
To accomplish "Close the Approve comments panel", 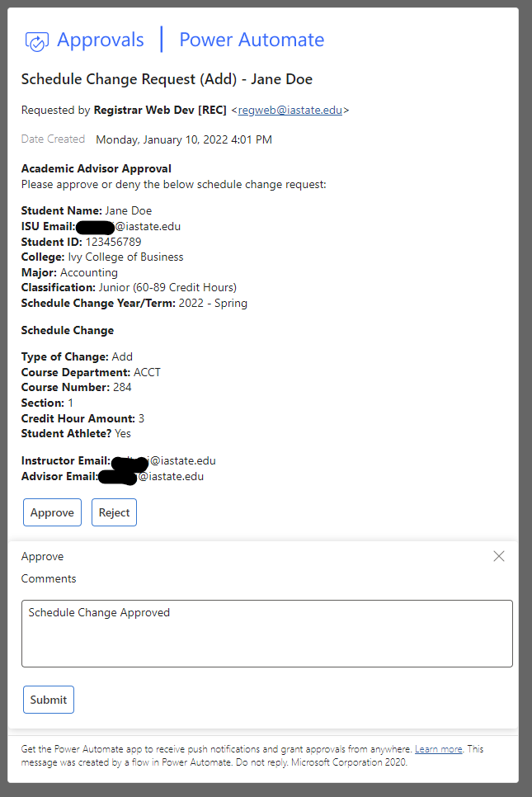I will [x=499, y=557].
